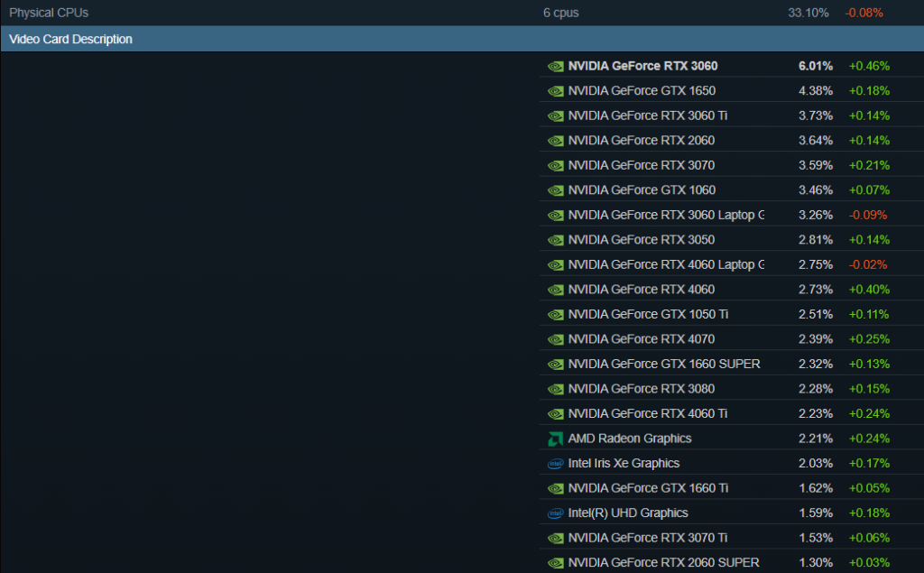Click the NVIDIA logo beside RTX 2060
Screen dimensions: 924x573
pos(555,141)
